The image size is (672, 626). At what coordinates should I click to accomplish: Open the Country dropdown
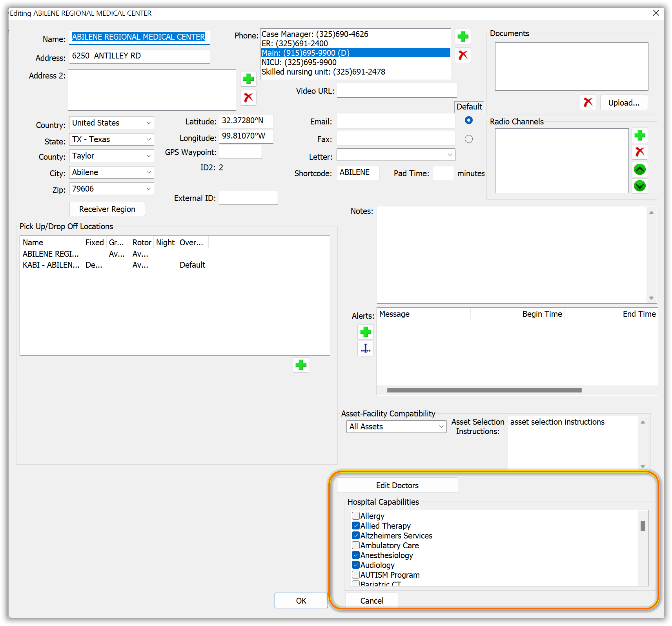tap(111, 123)
